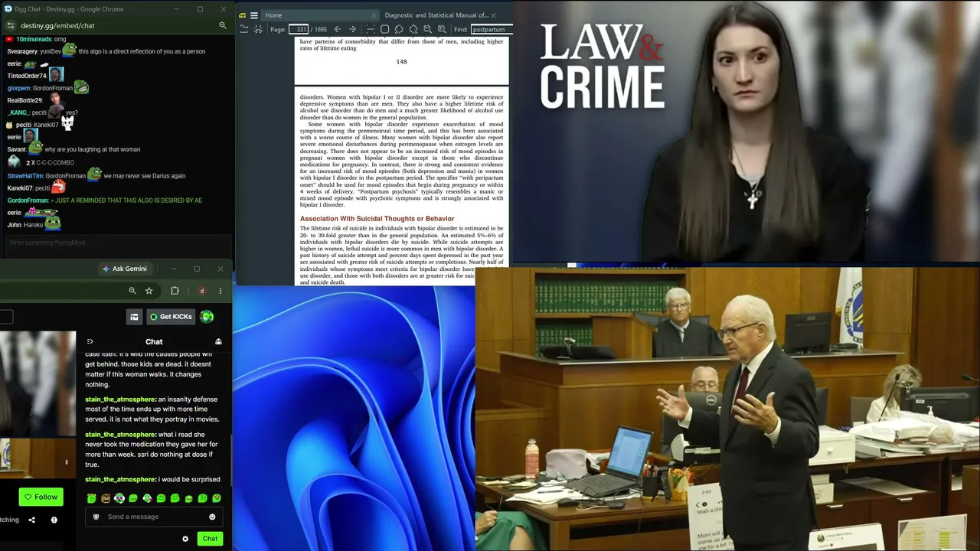Open Ask Gemini in the Chrome window
This screenshot has height=551, width=980.
click(x=125, y=269)
